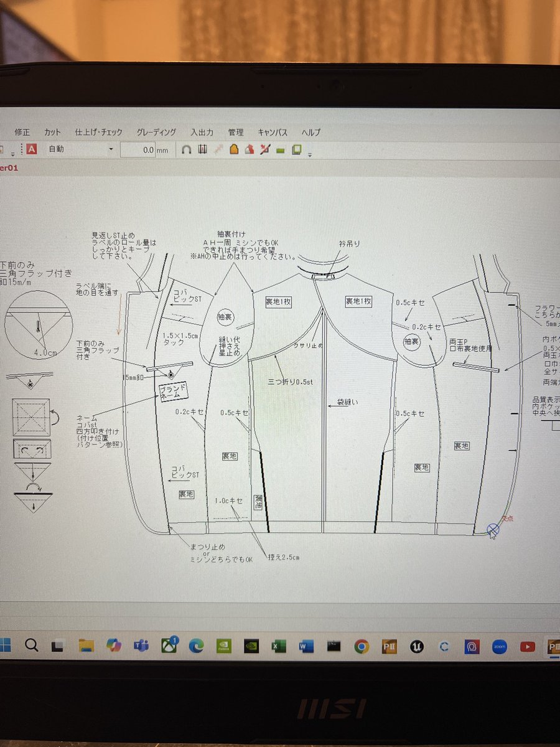This screenshot has width=560, height=747.
Task: Open the キャンバス menu
Action: (x=273, y=133)
